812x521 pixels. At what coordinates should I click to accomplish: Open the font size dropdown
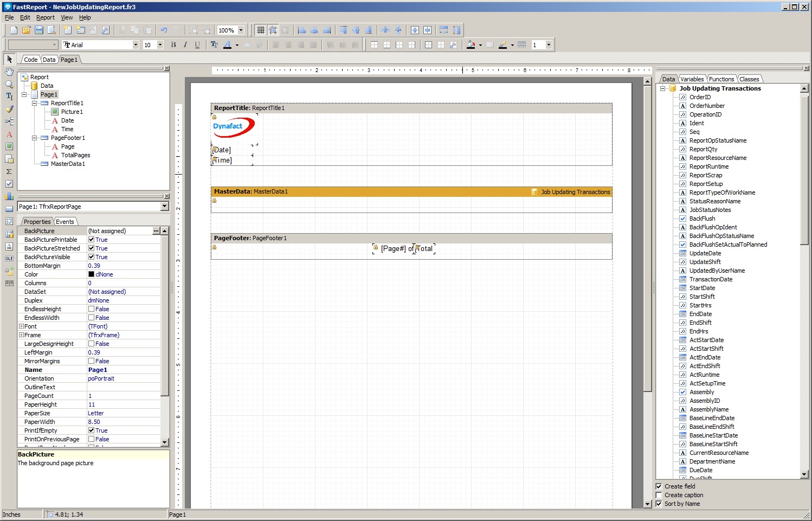point(160,45)
